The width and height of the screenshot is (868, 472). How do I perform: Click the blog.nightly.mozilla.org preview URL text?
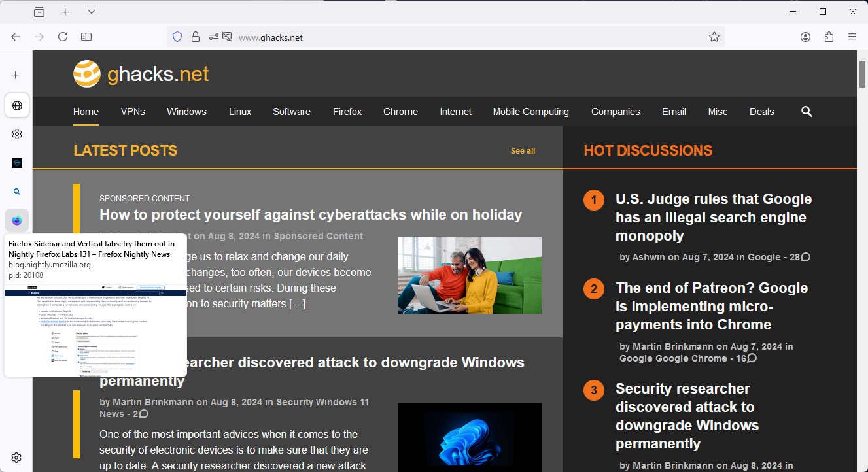coord(50,265)
